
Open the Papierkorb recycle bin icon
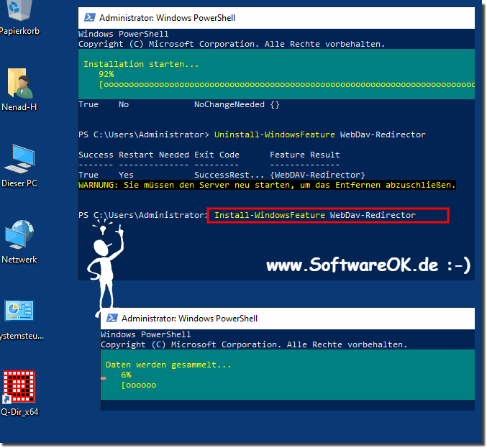tap(19, 11)
